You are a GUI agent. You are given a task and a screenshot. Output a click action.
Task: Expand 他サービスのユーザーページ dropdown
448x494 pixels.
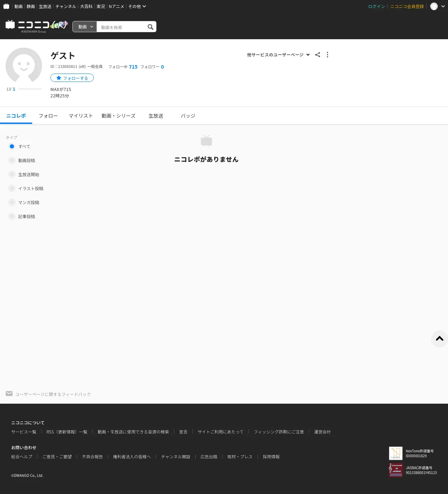(x=278, y=55)
